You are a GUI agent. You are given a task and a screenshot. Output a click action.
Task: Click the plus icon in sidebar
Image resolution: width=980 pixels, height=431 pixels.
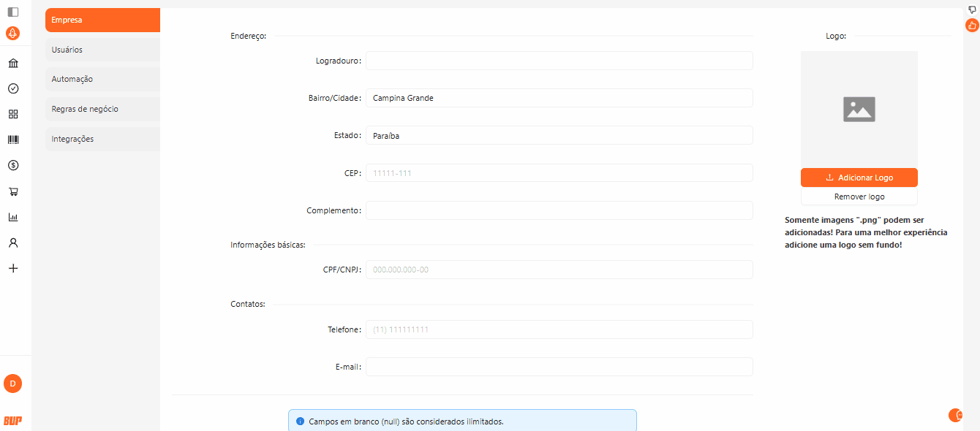point(12,268)
